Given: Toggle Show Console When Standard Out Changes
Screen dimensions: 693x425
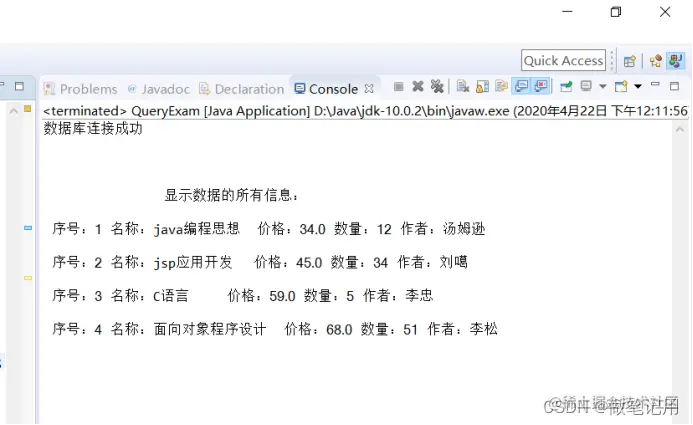Looking at the screenshot, I should click(522, 86).
